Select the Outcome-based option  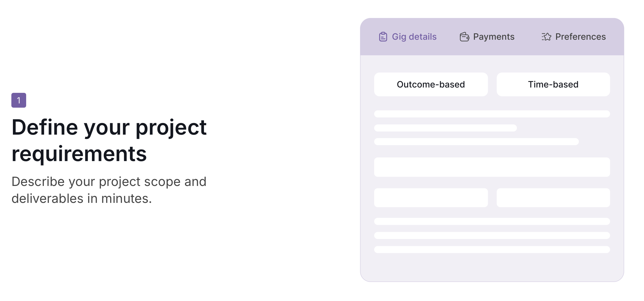(x=431, y=84)
